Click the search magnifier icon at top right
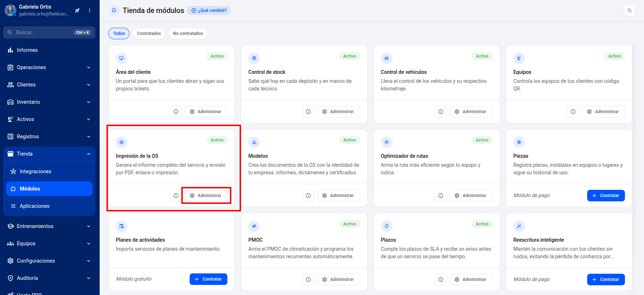Viewport: 644px width, 295px height. point(629,10)
